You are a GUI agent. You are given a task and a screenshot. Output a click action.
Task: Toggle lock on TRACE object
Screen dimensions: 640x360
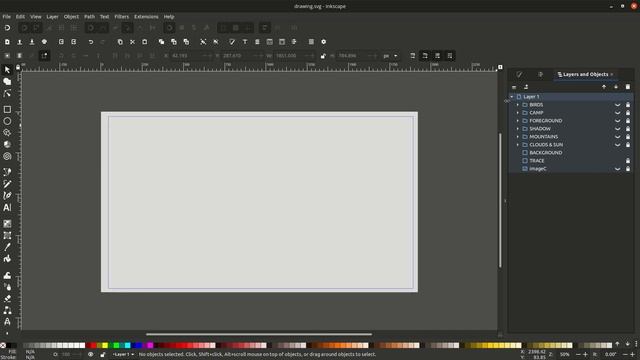click(x=628, y=160)
